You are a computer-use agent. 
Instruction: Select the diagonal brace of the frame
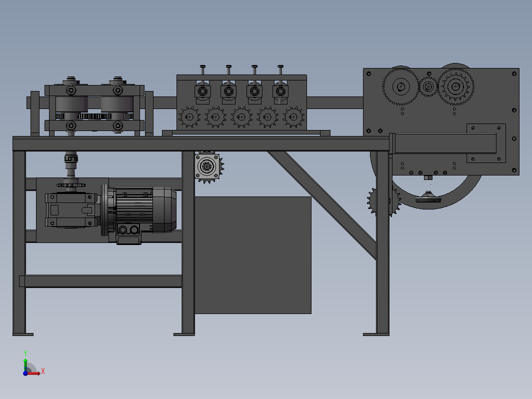[322, 205]
